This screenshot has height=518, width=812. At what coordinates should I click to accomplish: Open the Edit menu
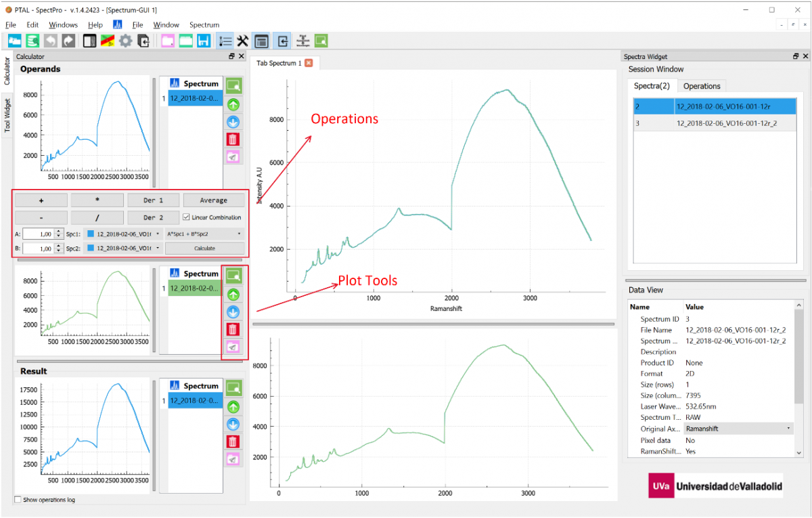click(32, 25)
